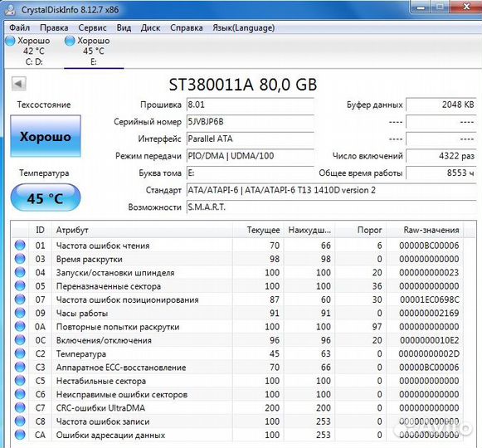Click the Хорошо health status button

pos(46,136)
